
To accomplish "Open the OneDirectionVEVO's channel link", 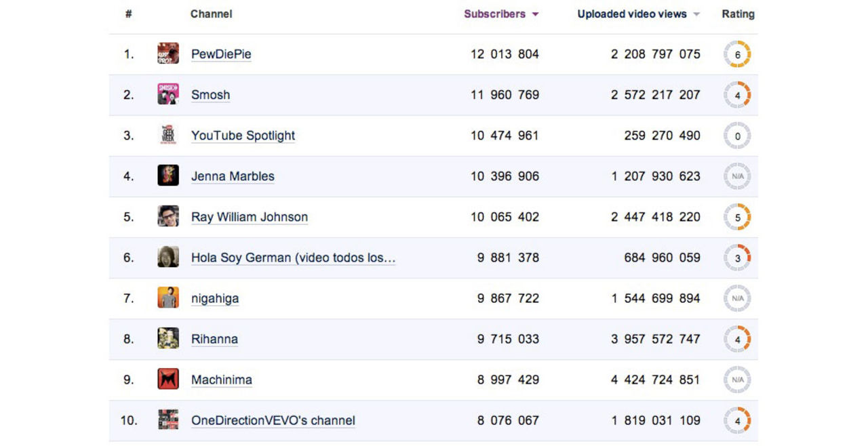I will click(x=273, y=420).
